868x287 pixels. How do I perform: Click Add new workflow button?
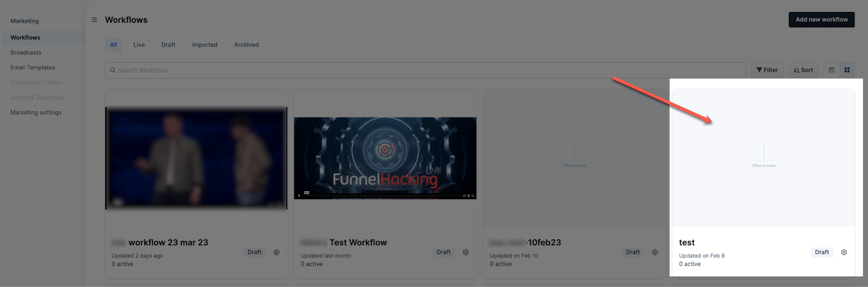click(x=821, y=20)
